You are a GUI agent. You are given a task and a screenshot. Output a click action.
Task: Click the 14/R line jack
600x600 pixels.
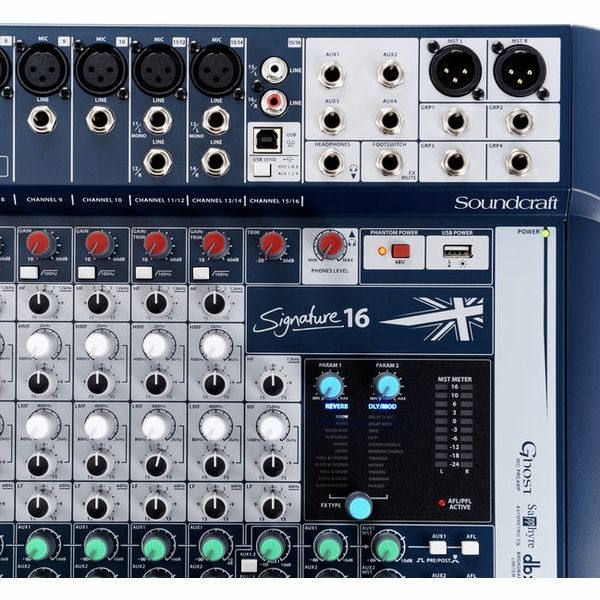[x=216, y=162]
